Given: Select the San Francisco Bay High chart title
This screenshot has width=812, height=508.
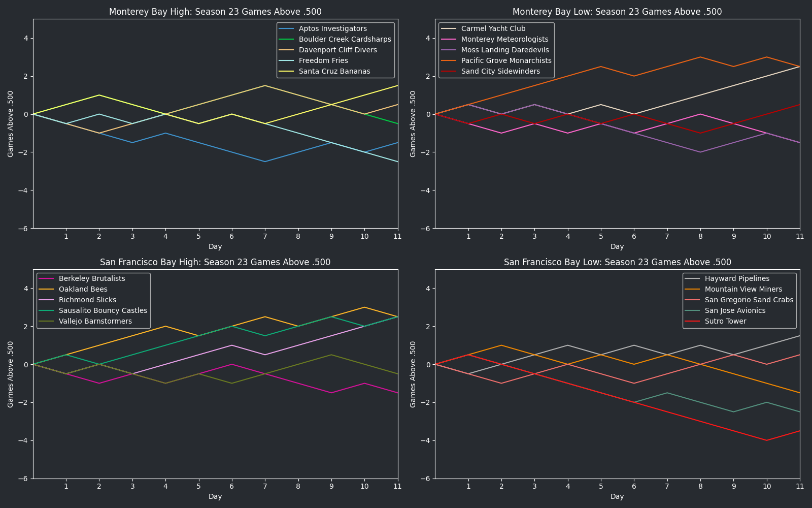Looking at the screenshot, I should coord(215,262).
